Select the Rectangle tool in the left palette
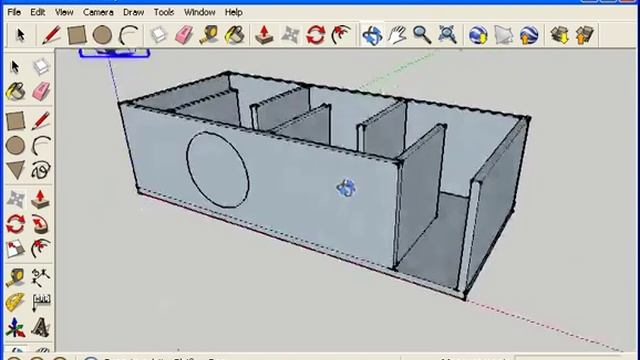This screenshot has height=360, width=640. tap(15, 121)
